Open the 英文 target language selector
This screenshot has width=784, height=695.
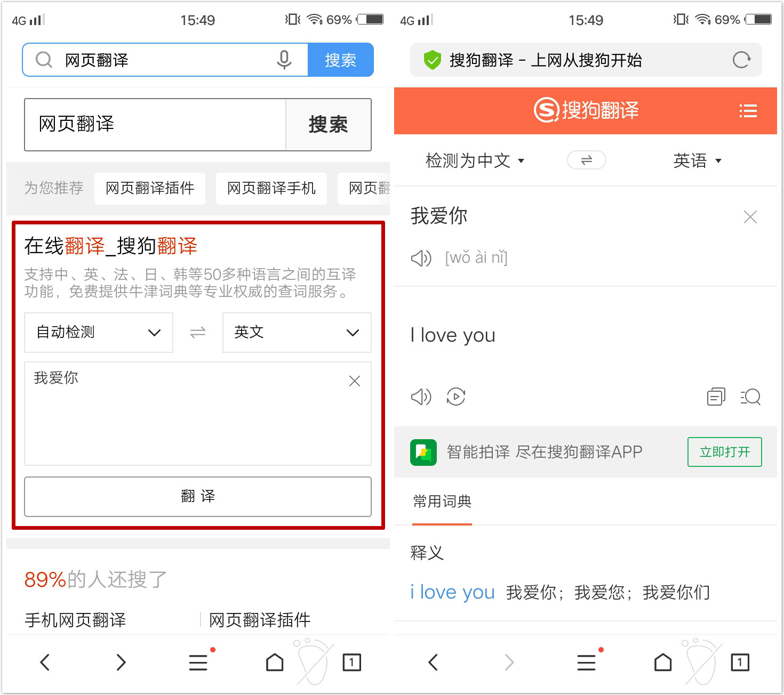(297, 332)
